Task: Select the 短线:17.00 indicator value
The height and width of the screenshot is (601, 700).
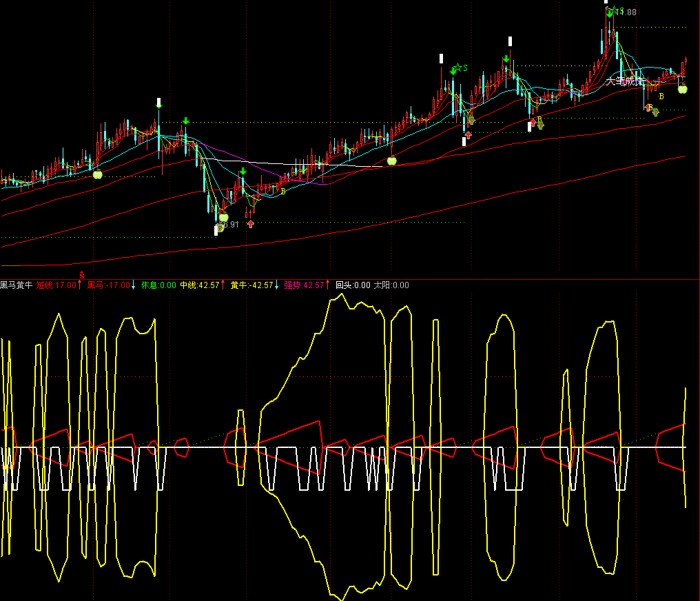Action: coord(56,285)
